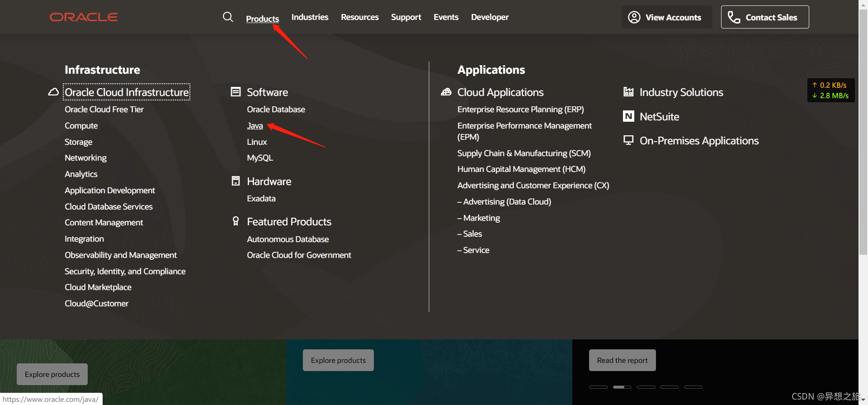Open Cloud Database Services

point(108,207)
